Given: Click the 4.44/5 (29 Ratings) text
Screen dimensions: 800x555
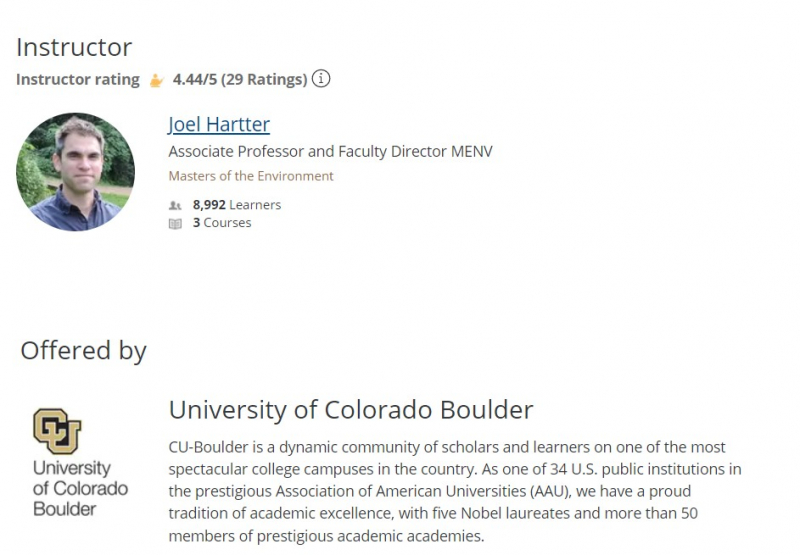Looking at the screenshot, I should pyautogui.click(x=239, y=79).
